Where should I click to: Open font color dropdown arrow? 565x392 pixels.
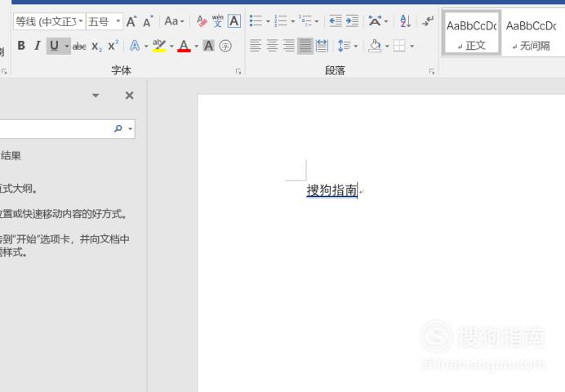pyautogui.click(x=197, y=46)
